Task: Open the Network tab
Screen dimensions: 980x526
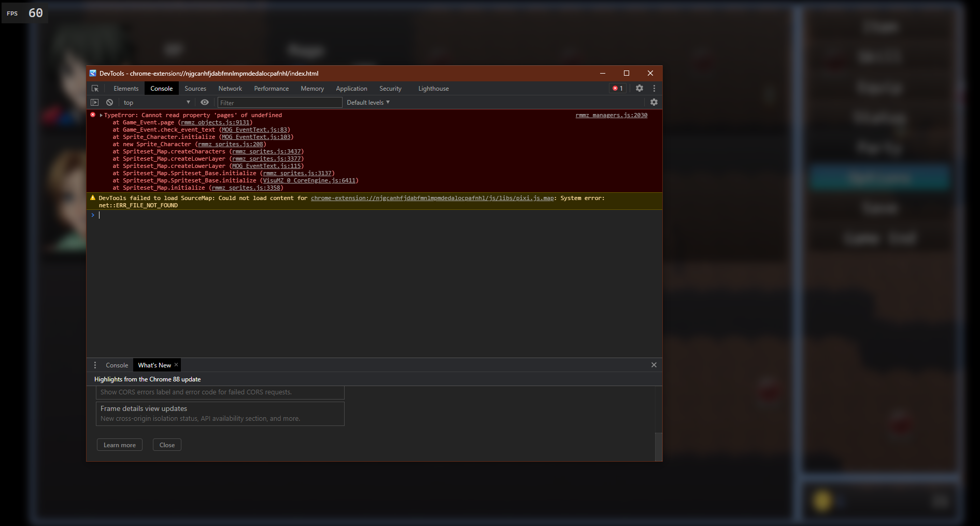Action: pos(230,89)
